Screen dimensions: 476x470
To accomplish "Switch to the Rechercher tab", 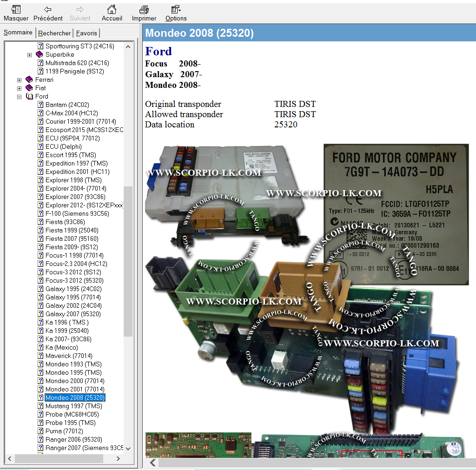I will click(54, 33).
